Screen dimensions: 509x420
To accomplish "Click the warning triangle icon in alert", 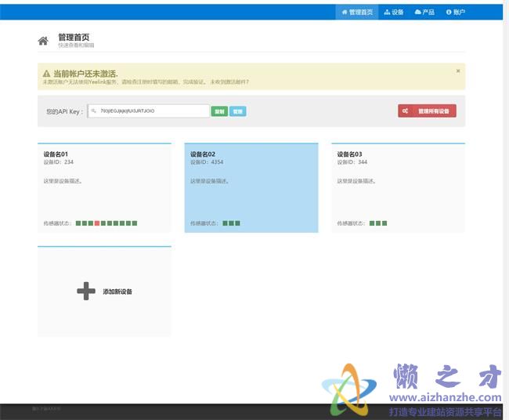I will pos(46,73).
